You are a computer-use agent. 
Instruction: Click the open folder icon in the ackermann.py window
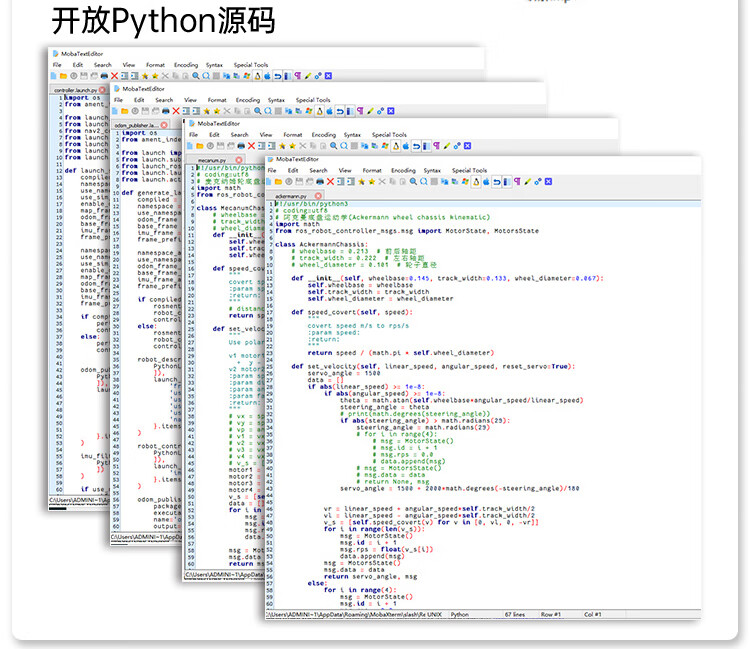(281, 182)
